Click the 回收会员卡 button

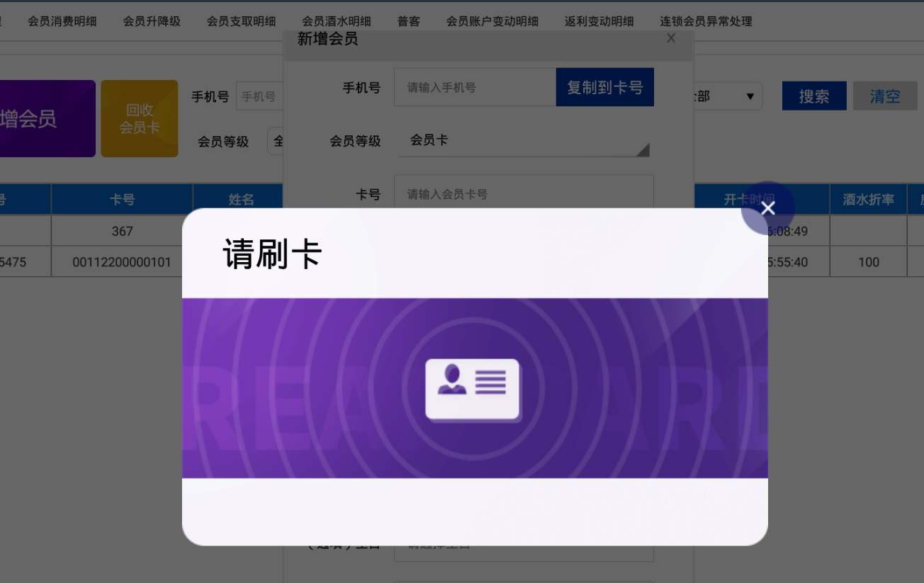[x=140, y=118]
